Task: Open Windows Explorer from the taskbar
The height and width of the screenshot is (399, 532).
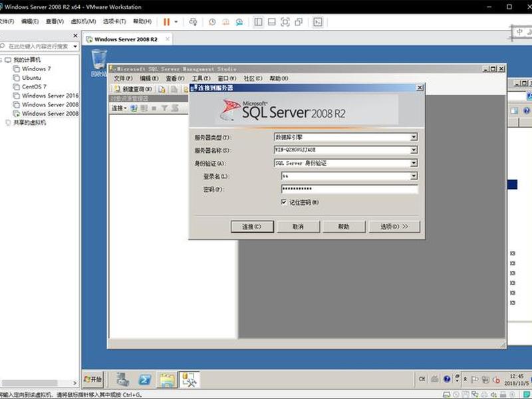Action: click(167, 380)
